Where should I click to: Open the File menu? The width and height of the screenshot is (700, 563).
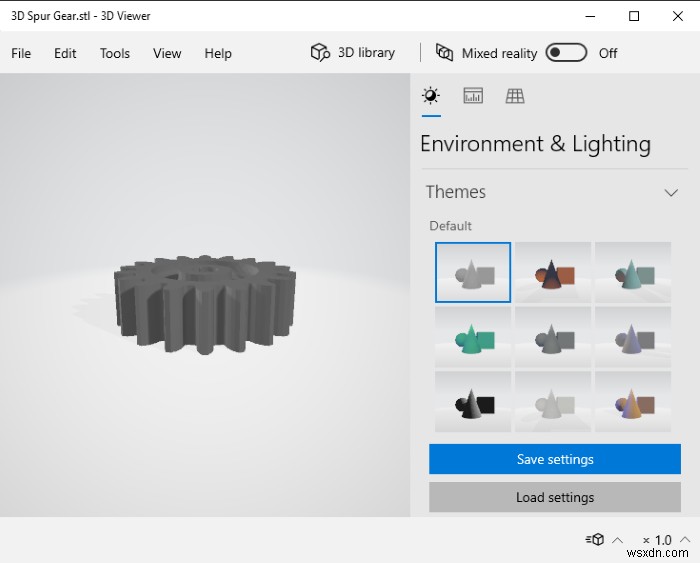click(21, 53)
